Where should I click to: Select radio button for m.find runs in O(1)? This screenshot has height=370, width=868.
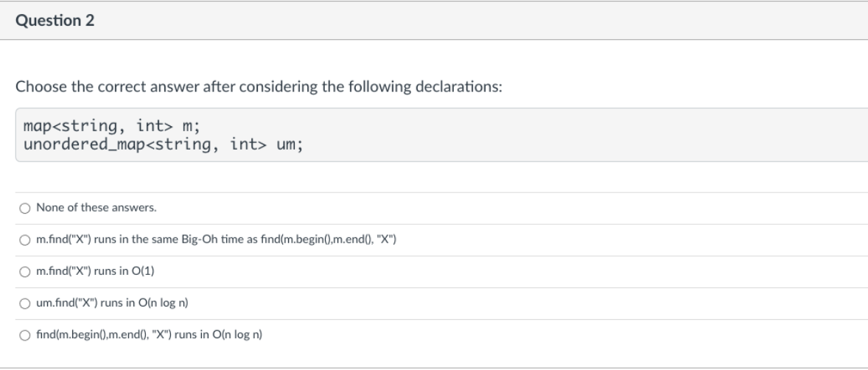tap(24, 271)
